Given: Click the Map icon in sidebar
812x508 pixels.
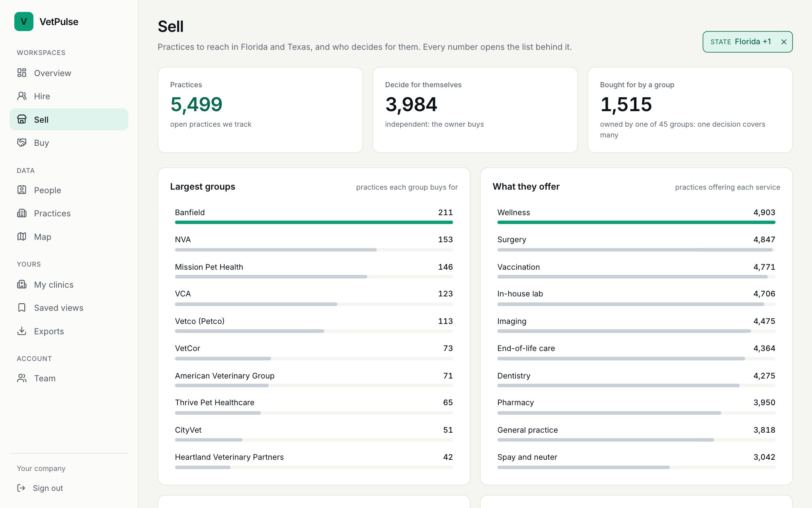Looking at the screenshot, I should pos(22,237).
